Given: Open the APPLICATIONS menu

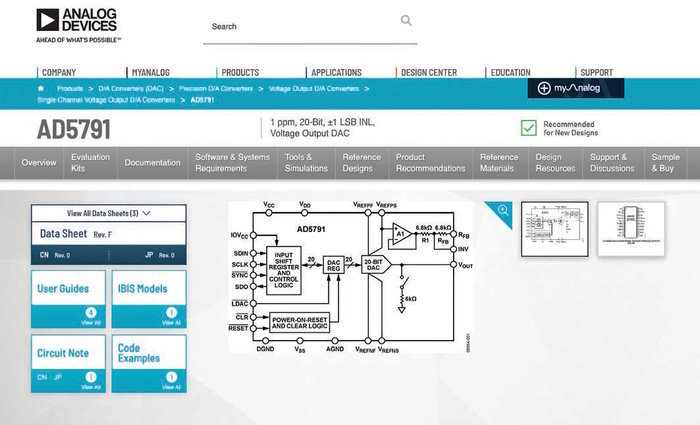Looking at the screenshot, I should pos(336,72).
